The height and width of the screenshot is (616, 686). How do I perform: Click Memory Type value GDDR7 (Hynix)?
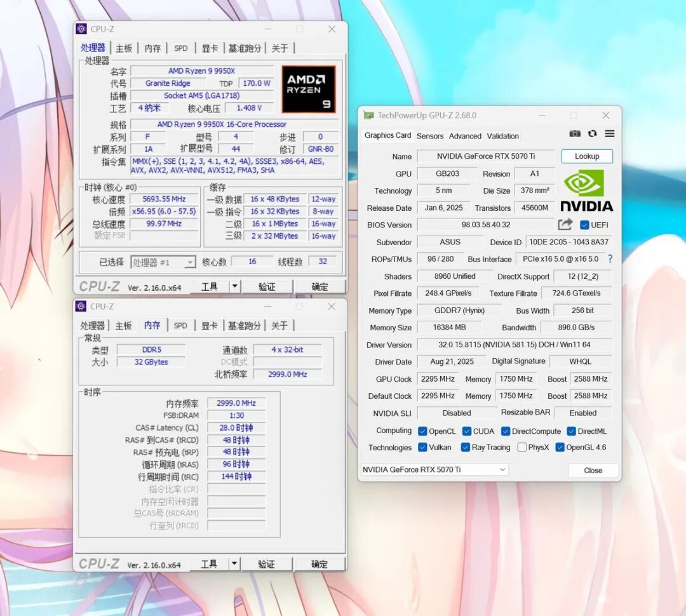[459, 310]
